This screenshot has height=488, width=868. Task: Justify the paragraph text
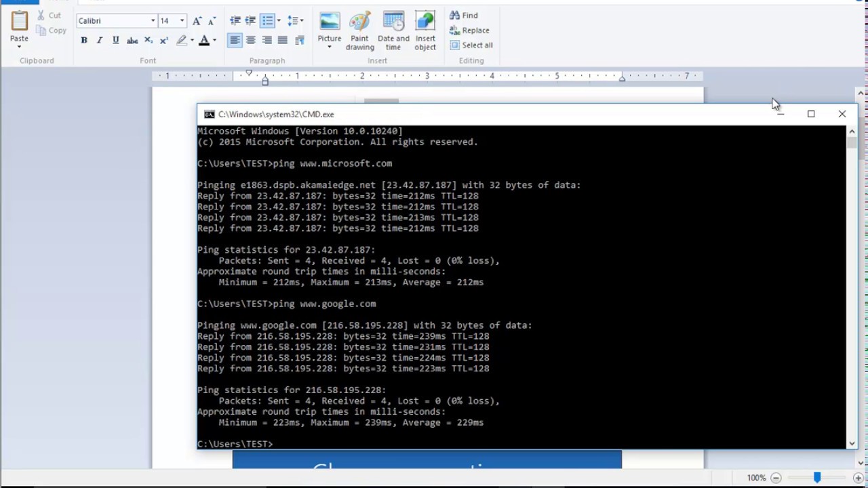(283, 41)
